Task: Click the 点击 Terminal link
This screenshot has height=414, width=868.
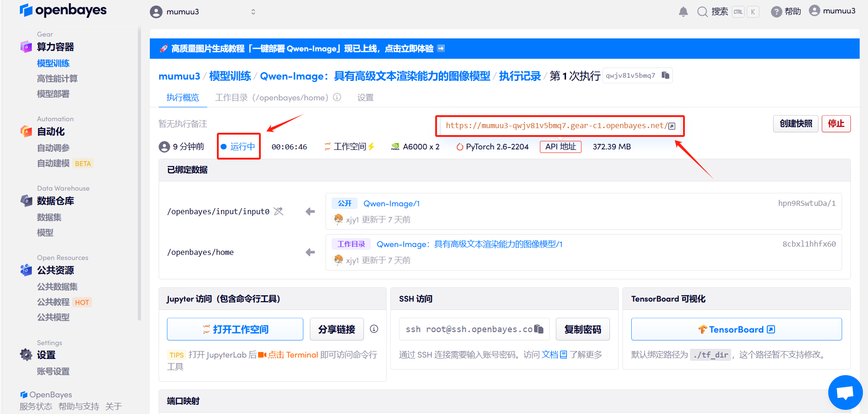Action: 293,355
